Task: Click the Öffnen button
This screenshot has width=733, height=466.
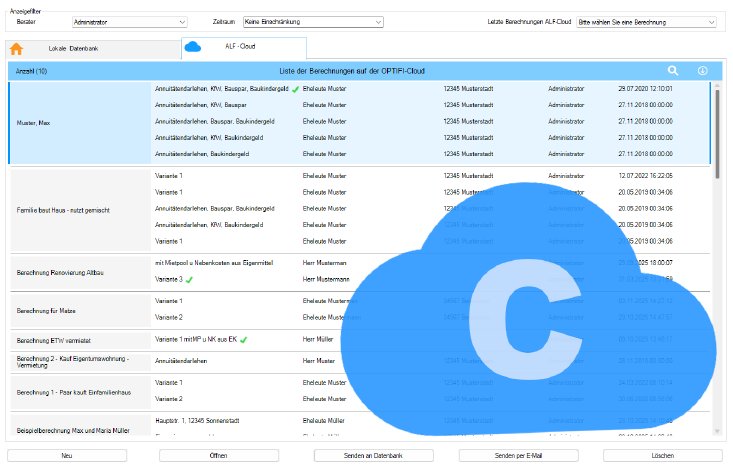Action: pyautogui.click(x=217, y=455)
